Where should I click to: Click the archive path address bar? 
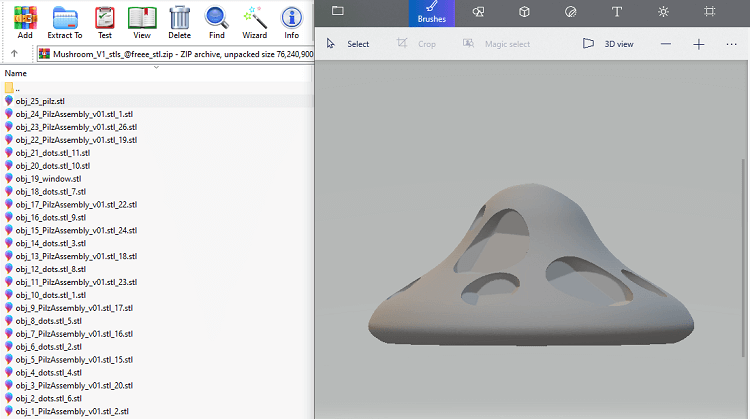[175, 54]
